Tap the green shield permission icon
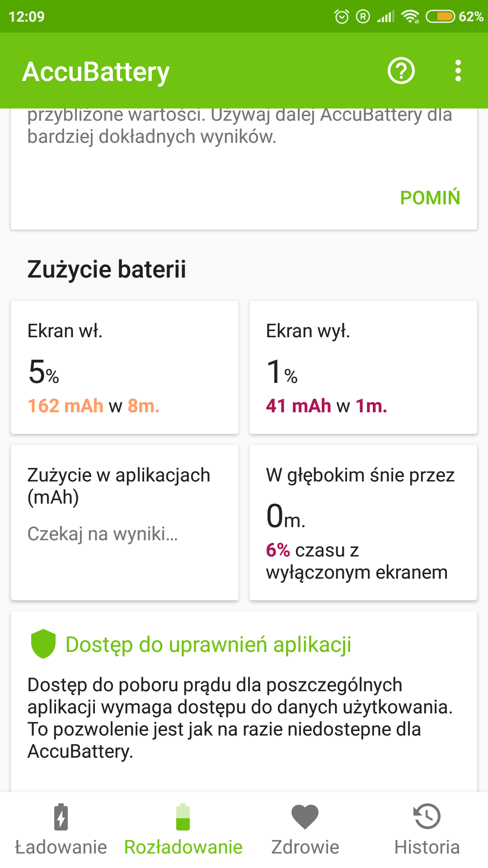The height and width of the screenshot is (868, 488). coord(43,644)
